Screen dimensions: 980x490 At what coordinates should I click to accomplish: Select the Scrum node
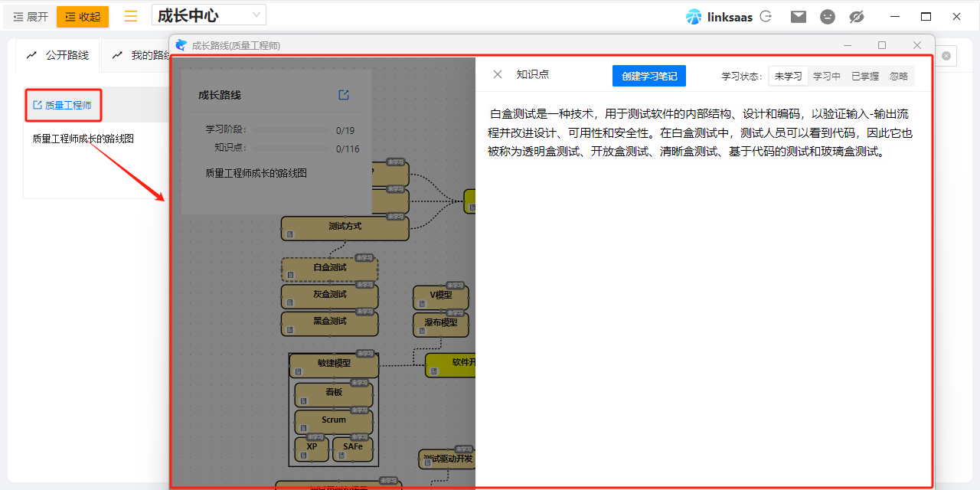point(334,423)
